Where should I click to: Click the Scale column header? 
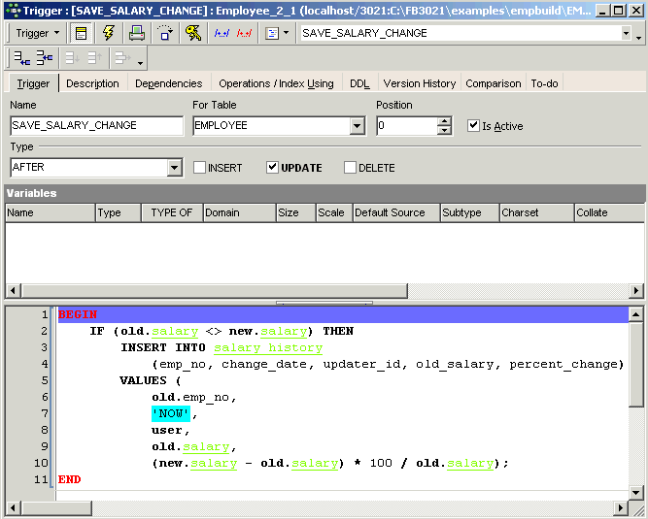334,213
